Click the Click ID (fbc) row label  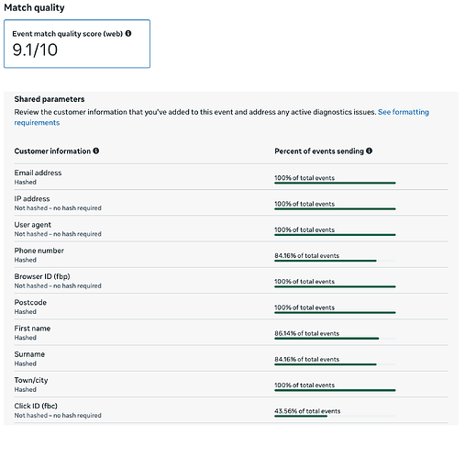tap(36, 406)
